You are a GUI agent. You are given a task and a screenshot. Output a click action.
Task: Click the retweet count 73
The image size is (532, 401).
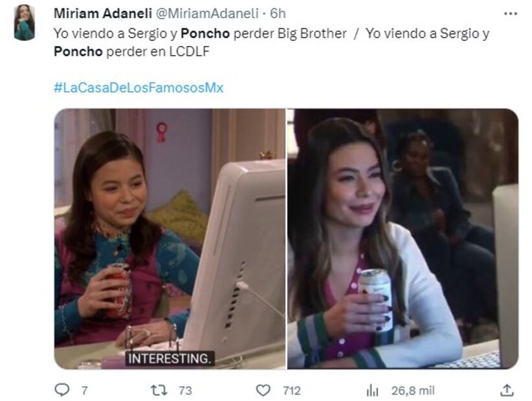(185, 391)
